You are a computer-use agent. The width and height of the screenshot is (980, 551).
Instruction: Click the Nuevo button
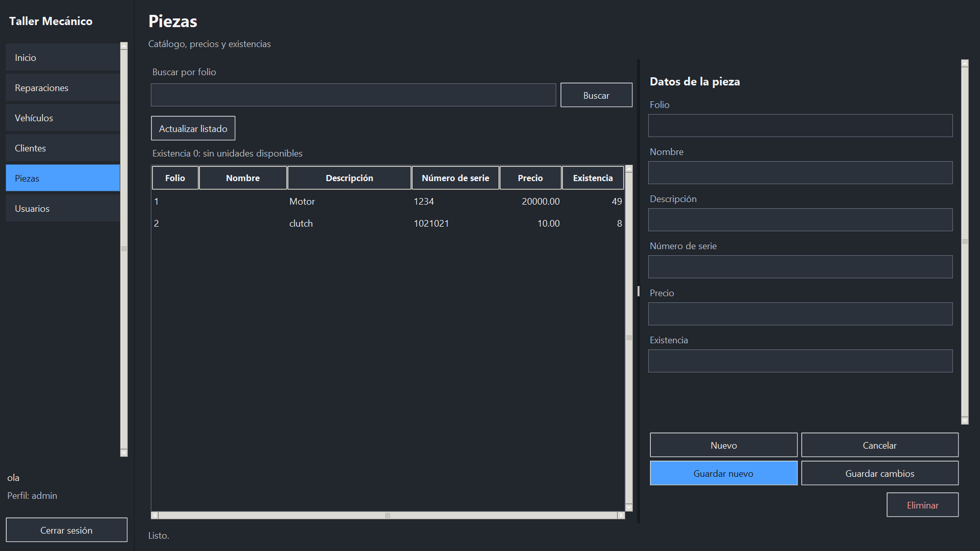723,445
